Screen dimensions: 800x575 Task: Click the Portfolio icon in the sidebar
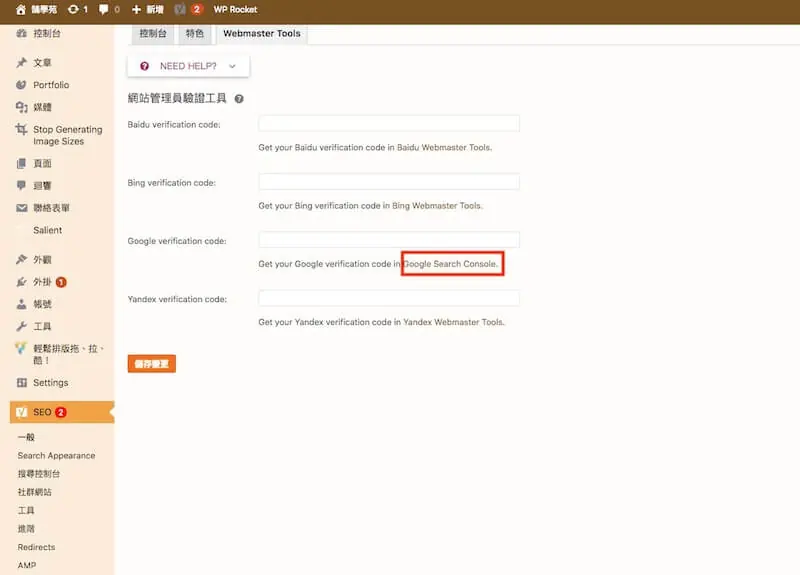tap(21, 85)
